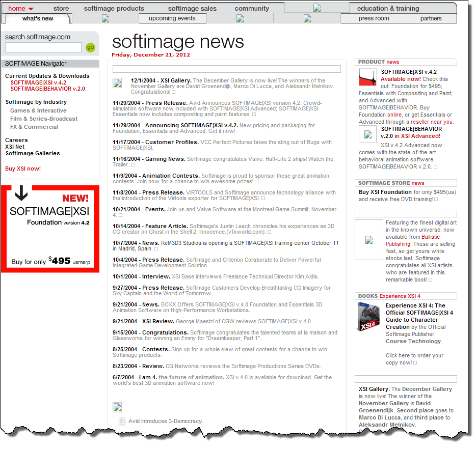Viewport: 476px width, 449px height.
Task: Click the image icon above Avid Introduces
Action: (117, 407)
